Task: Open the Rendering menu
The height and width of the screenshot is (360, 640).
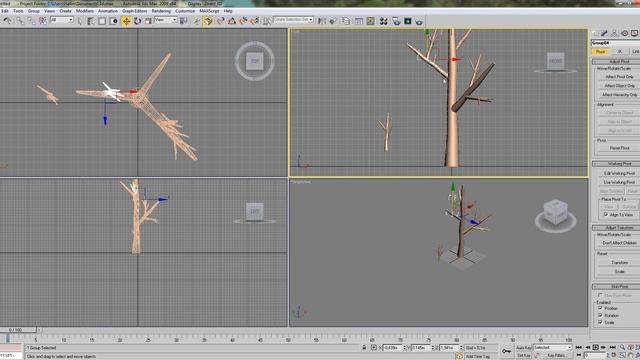Action: (161, 11)
